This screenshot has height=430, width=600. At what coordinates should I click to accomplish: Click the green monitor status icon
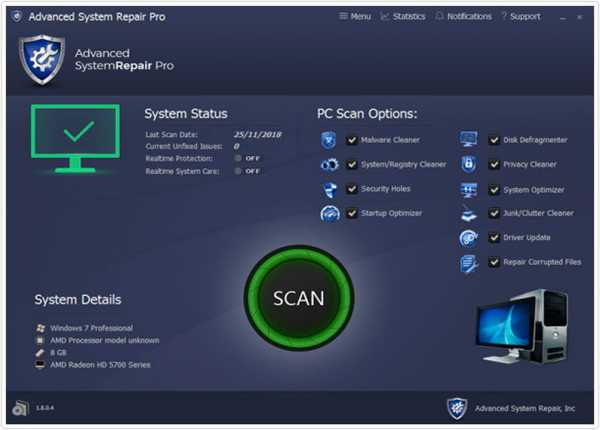75,138
